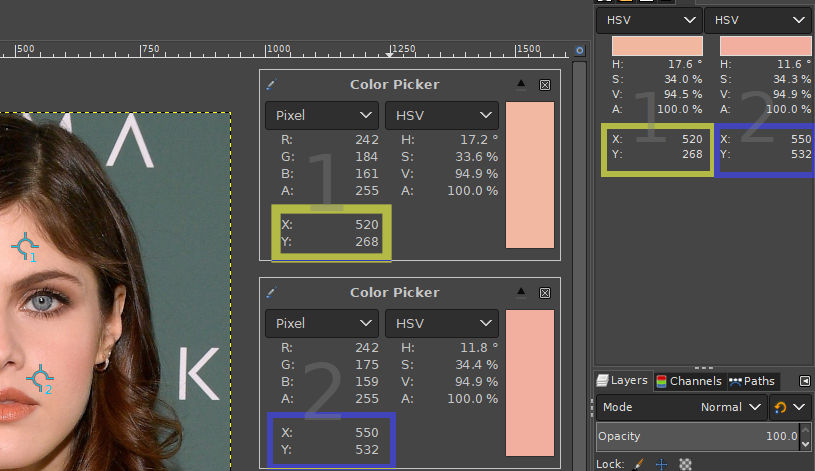Click the G value 175 in Color Picker 2
Screen dimensions: 815x471
click(x=366, y=365)
